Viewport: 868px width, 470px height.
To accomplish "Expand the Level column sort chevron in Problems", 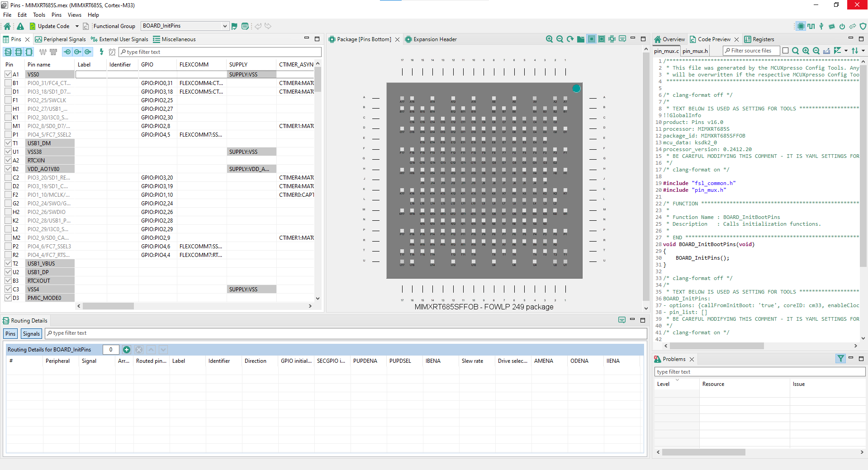I will coord(677,380).
